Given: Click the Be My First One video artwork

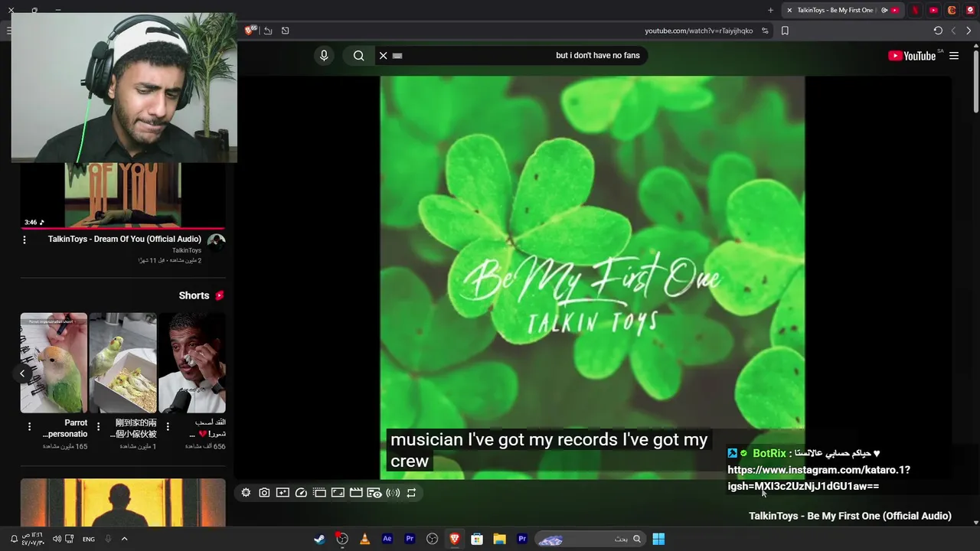Looking at the screenshot, I should (x=592, y=277).
